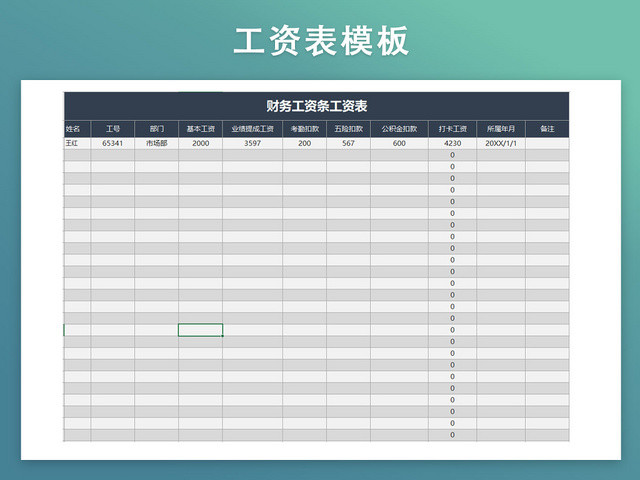Image resolution: width=640 pixels, height=480 pixels.
Task: Select the 考勤扣款 column header
Action: (x=304, y=129)
